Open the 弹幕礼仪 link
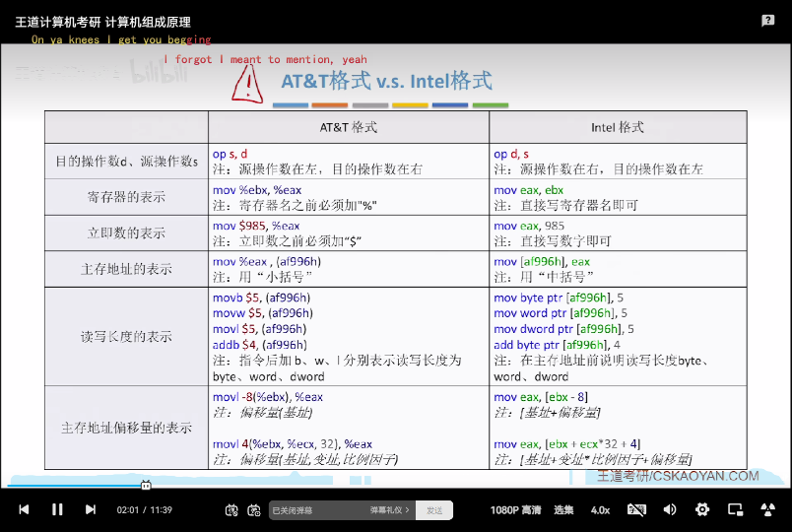This screenshot has height=532, width=792. point(389,510)
